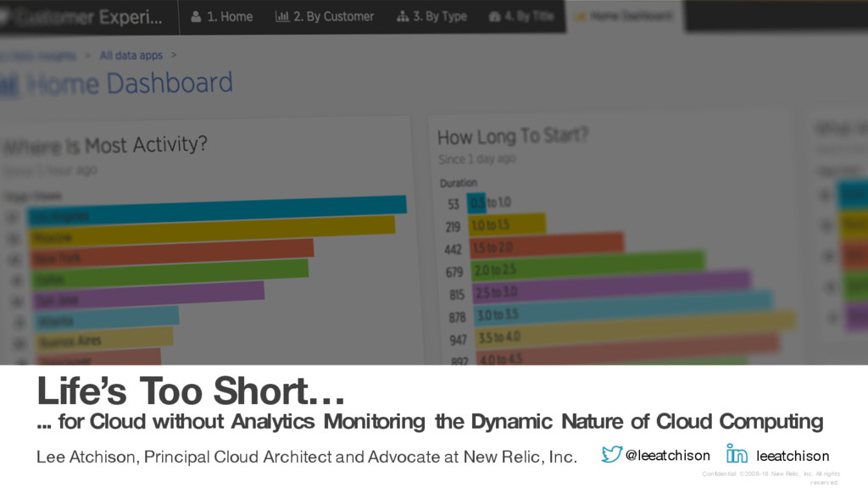The width and height of the screenshot is (868, 488).
Task: Click the LinkedIn logo icon
Action: 737,454
